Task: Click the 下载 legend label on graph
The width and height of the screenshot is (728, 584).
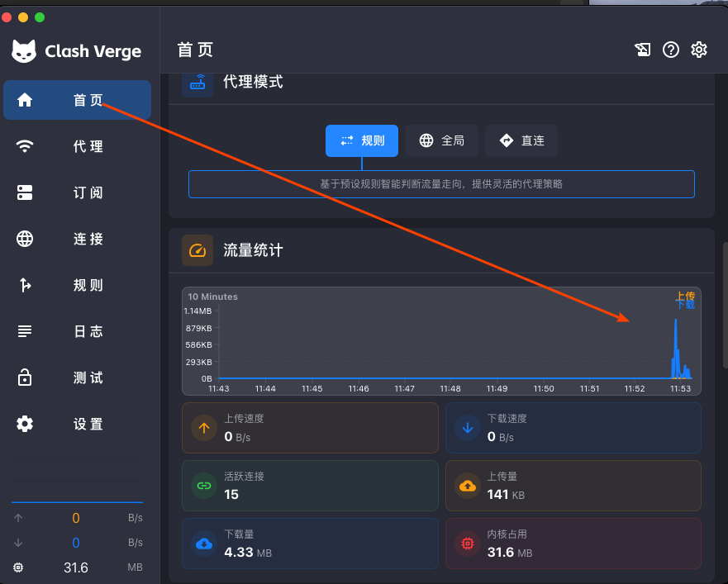Action: 685,305
